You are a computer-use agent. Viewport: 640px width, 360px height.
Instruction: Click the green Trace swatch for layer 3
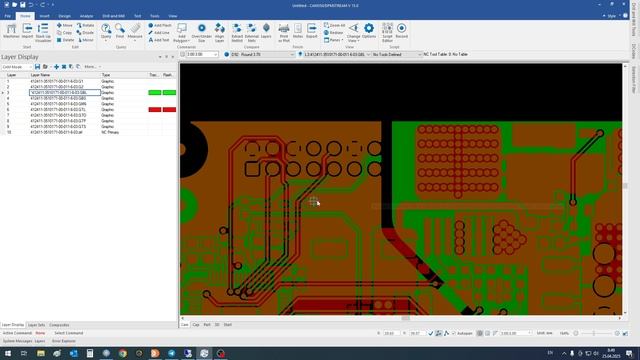pyautogui.click(x=155, y=93)
